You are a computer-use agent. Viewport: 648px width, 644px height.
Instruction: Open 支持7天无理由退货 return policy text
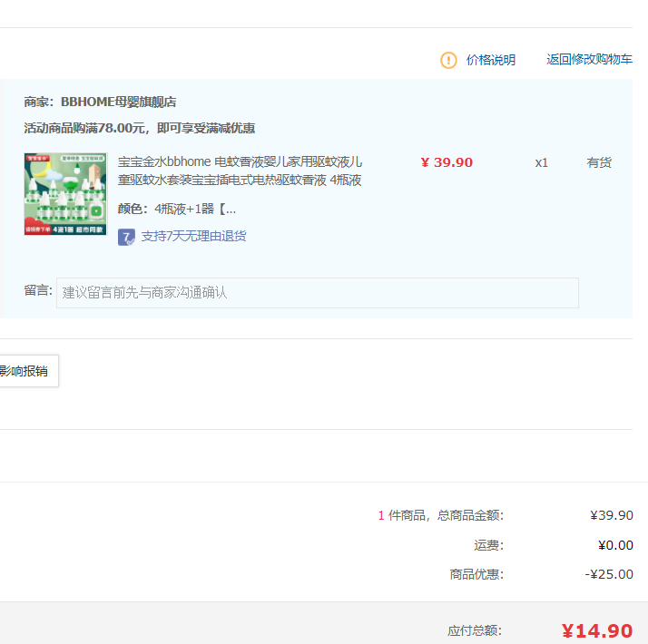193,236
